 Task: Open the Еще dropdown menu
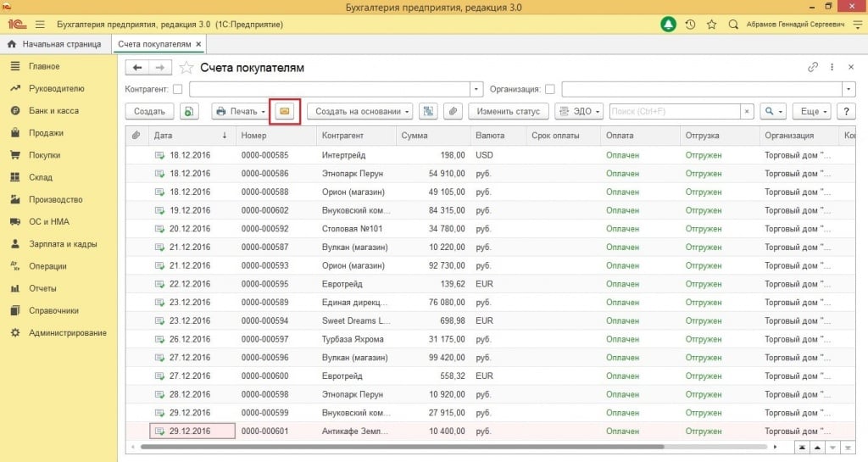click(x=814, y=111)
